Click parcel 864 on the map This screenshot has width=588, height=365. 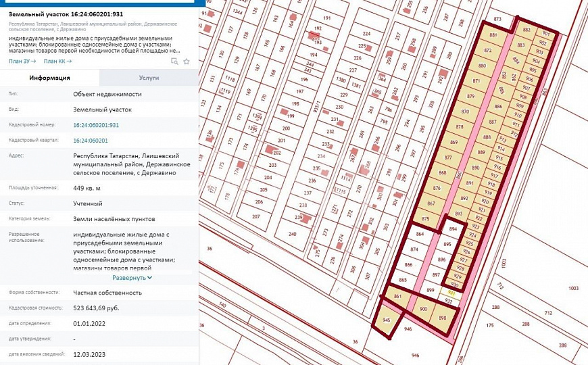[x=419, y=235]
